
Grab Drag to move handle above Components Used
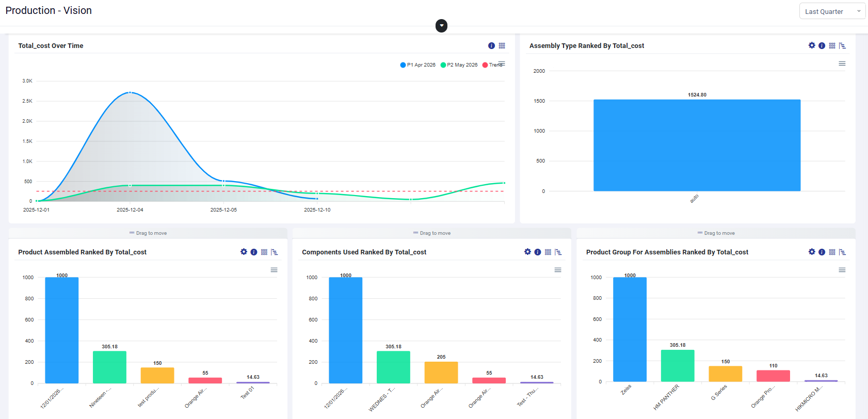[432, 233]
